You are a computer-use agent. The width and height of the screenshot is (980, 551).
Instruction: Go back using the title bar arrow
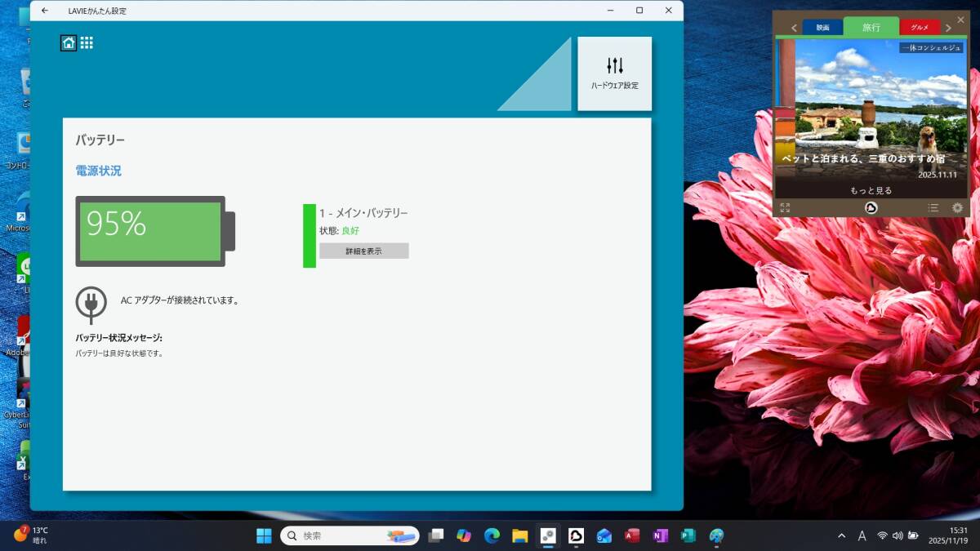coord(44,11)
